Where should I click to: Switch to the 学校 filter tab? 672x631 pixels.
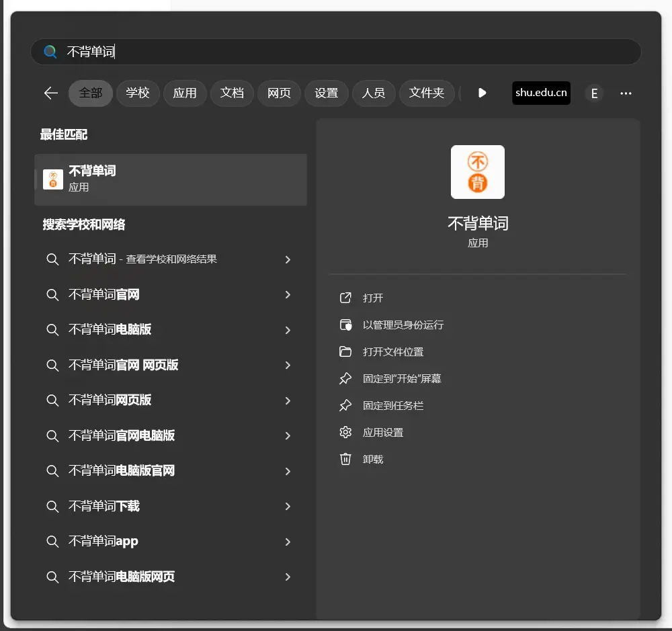pos(138,93)
